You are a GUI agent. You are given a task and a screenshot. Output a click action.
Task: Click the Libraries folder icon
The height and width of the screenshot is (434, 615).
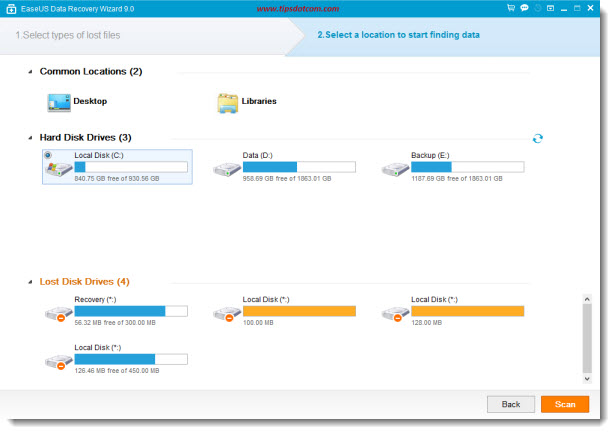coord(227,103)
